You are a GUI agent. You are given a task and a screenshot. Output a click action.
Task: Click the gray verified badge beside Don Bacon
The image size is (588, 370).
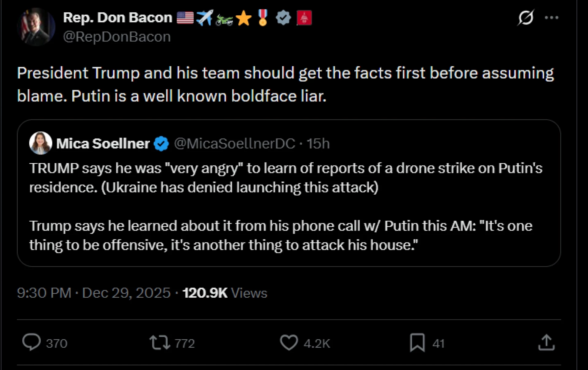pyautogui.click(x=283, y=18)
